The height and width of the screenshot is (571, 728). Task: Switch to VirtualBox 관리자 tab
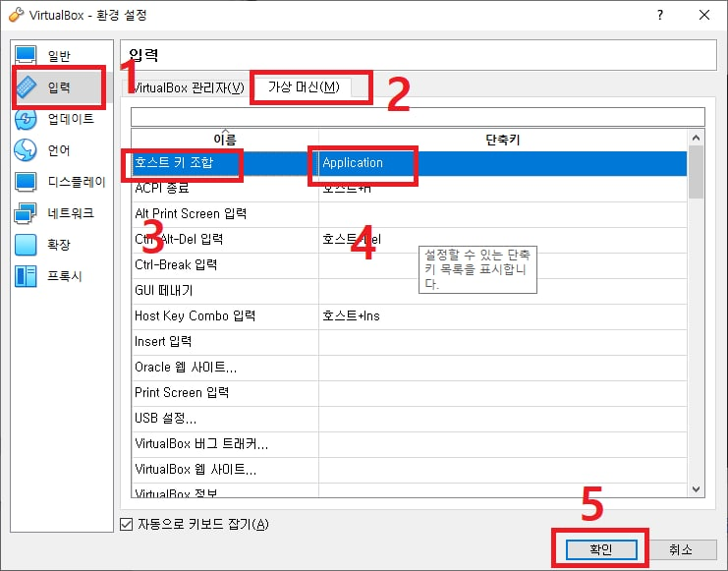(187, 87)
